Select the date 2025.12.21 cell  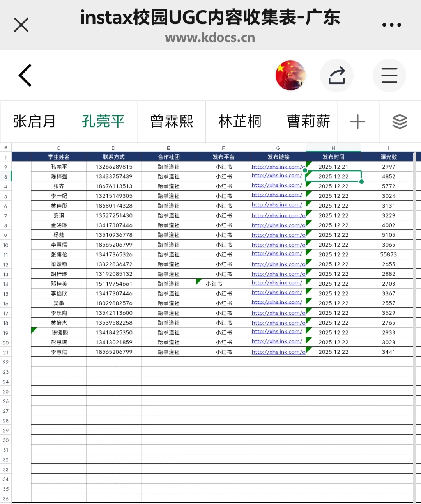pos(333,167)
